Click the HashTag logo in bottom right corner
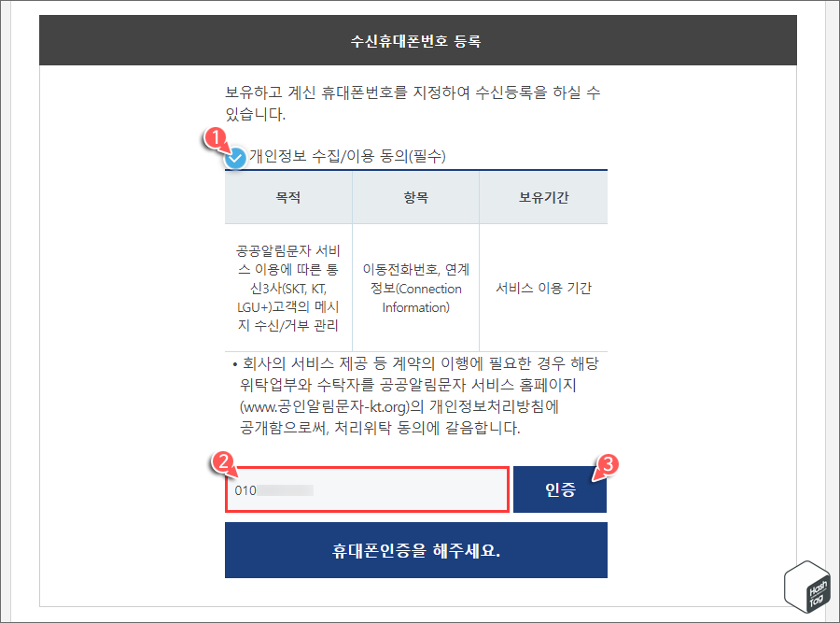This screenshot has width=840, height=623. click(808, 588)
